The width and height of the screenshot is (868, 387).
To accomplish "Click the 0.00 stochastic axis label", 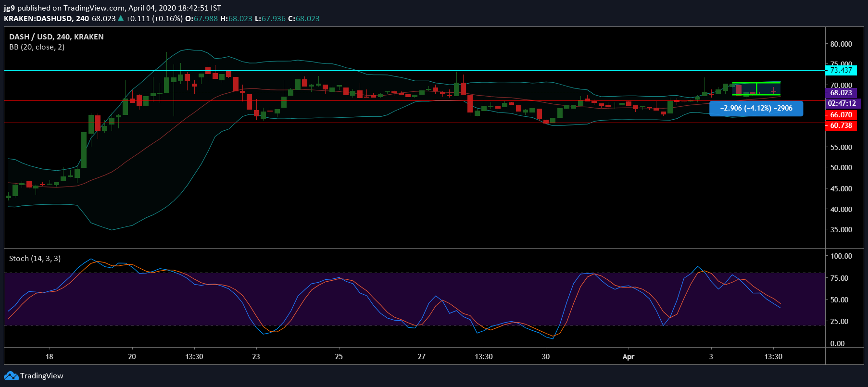I will click(x=837, y=343).
